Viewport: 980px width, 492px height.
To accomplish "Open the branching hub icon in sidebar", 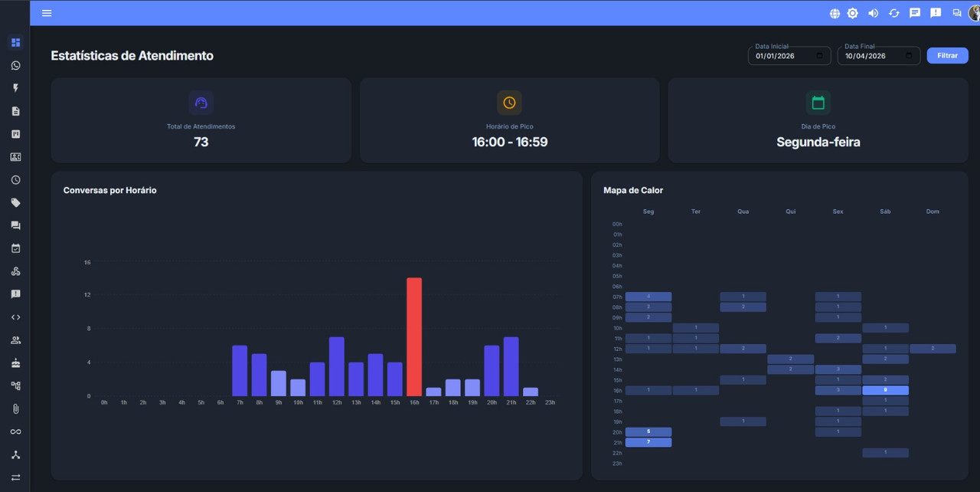I will [15, 455].
